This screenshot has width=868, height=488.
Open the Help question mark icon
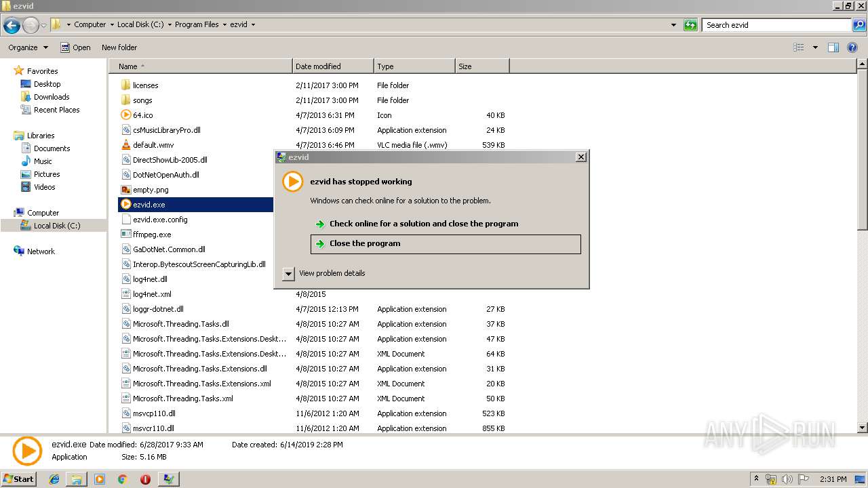(852, 47)
